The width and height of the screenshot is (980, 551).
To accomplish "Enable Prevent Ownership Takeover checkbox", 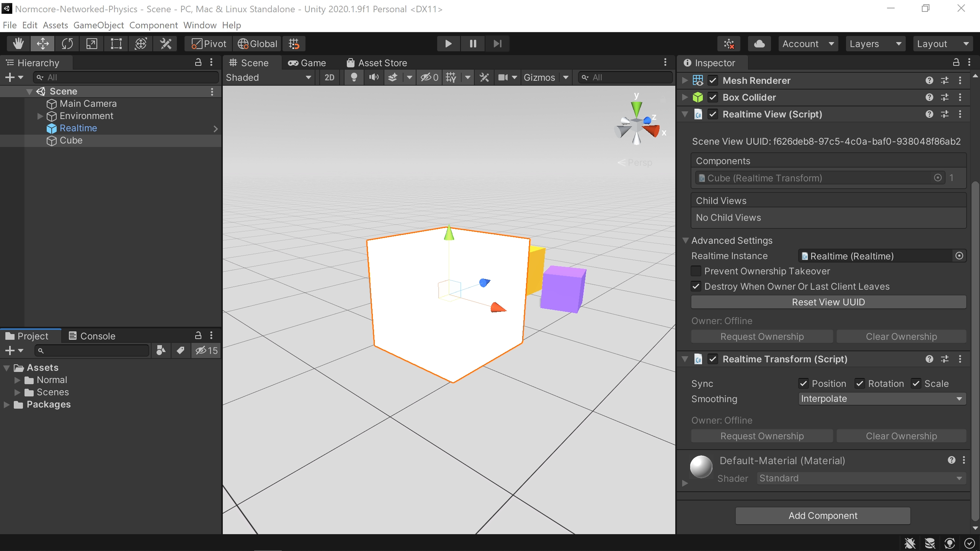I will tap(696, 271).
